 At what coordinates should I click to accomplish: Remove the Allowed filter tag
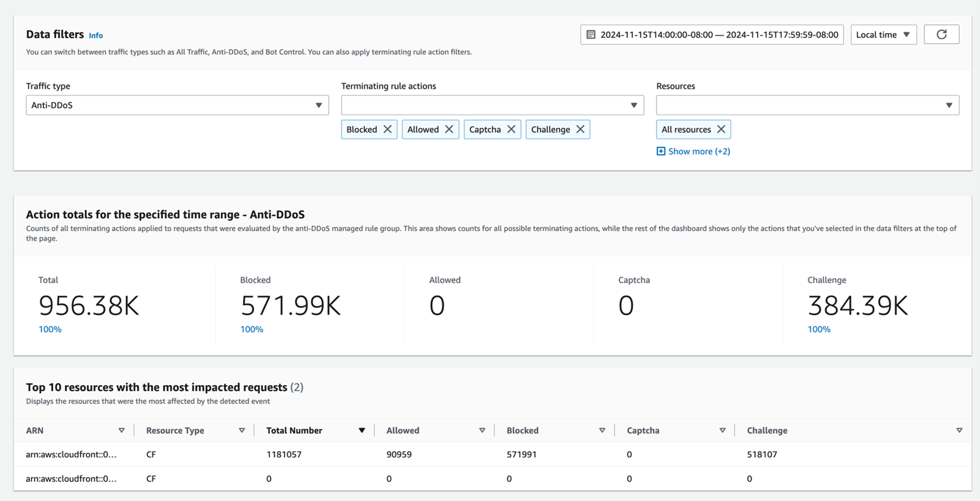coord(449,129)
